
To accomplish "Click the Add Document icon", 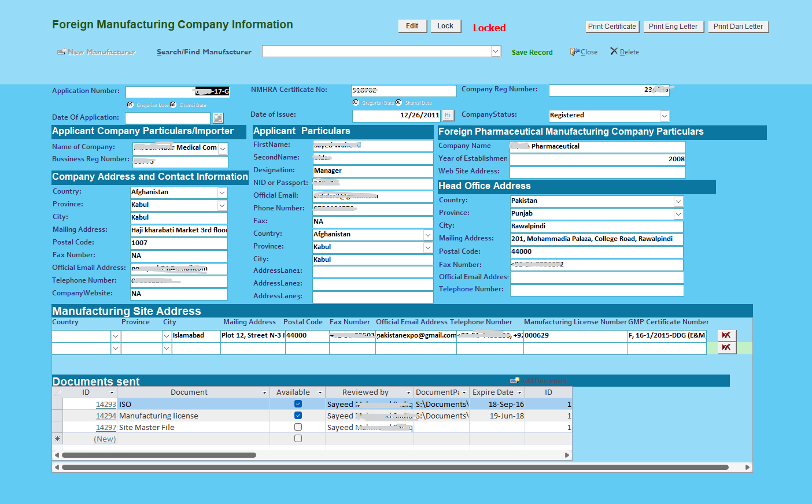I will (515, 381).
